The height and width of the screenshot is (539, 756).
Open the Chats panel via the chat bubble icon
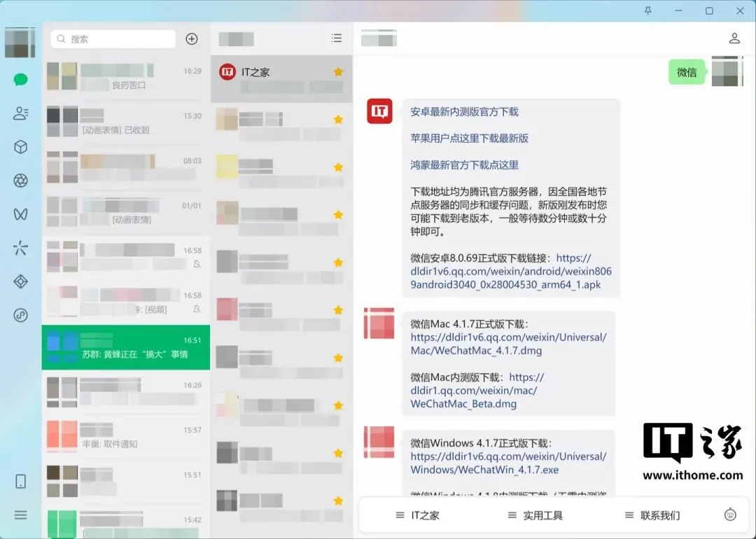click(20, 79)
